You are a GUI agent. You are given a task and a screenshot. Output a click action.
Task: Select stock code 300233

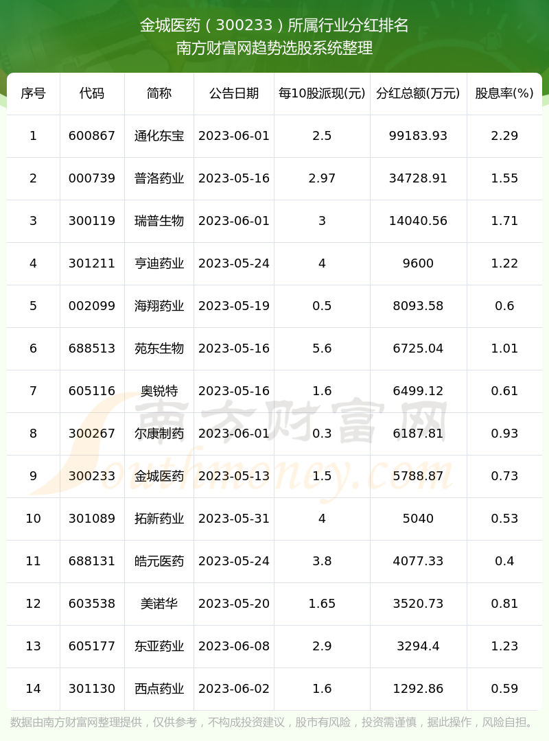point(92,476)
